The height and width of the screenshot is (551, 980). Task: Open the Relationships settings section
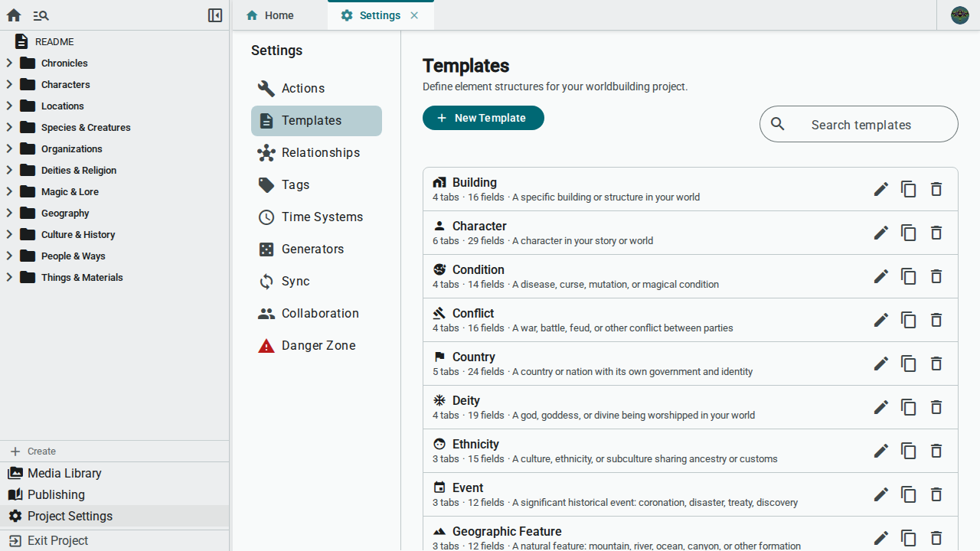[x=316, y=153]
